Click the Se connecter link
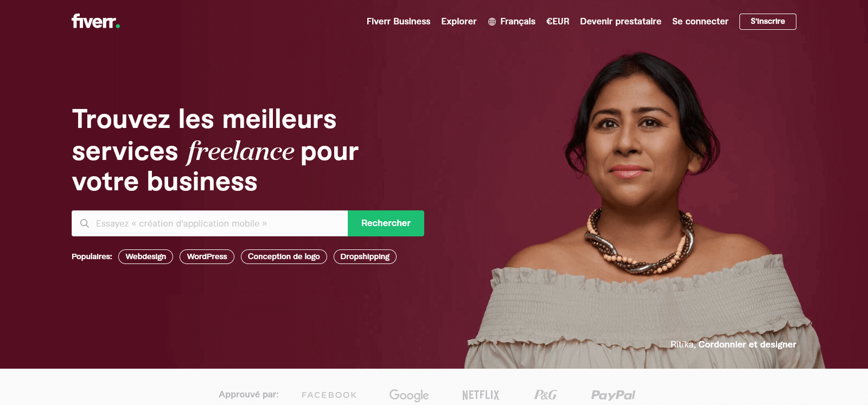868x405 pixels. (700, 22)
